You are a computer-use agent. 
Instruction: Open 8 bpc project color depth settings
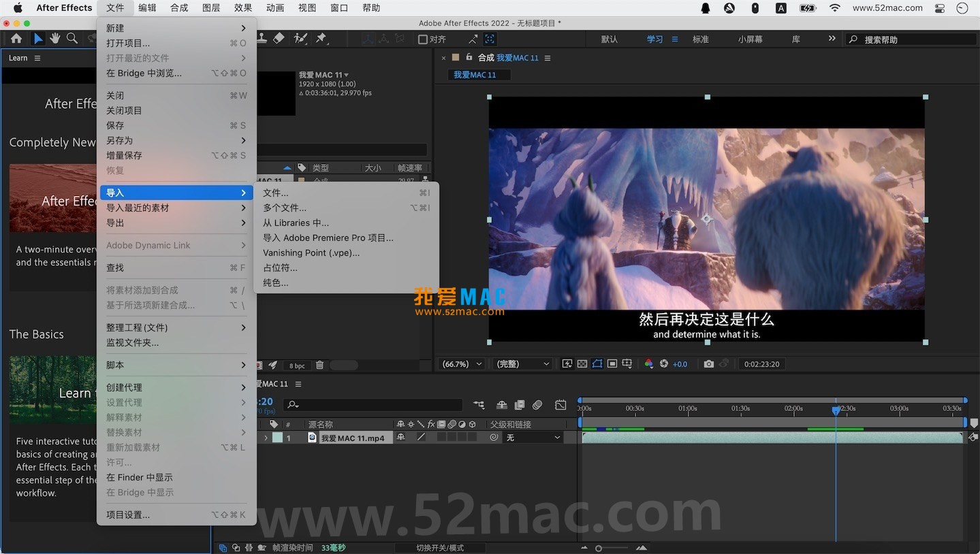(x=297, y=365)
